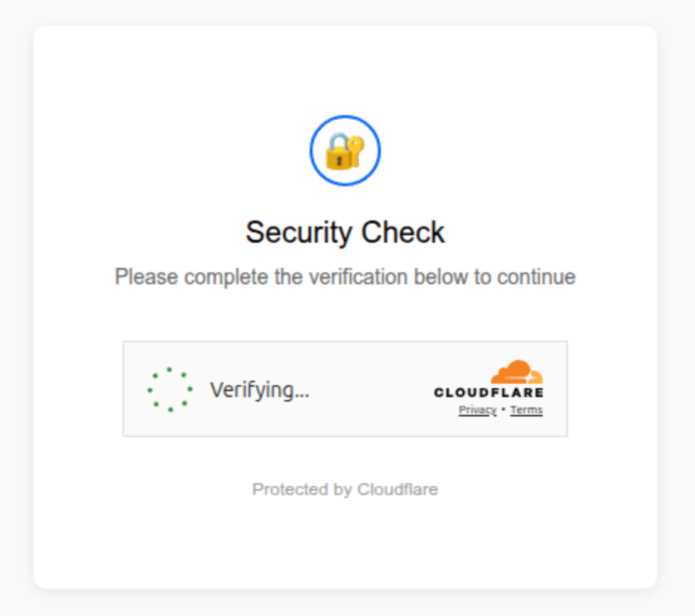Open the Privacy link
Image resolution: width=695 pixels, height=616 pixels.
tap(477, 410)
